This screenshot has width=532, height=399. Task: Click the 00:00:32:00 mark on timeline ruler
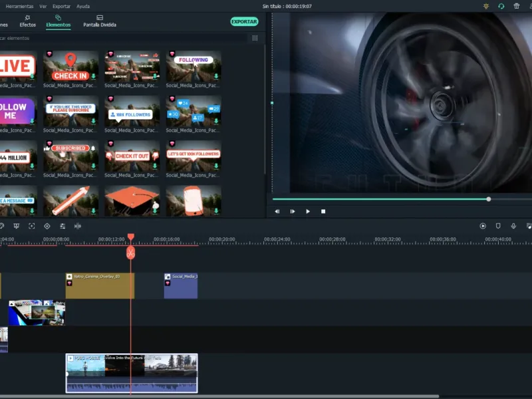click(x=388, y=239)
